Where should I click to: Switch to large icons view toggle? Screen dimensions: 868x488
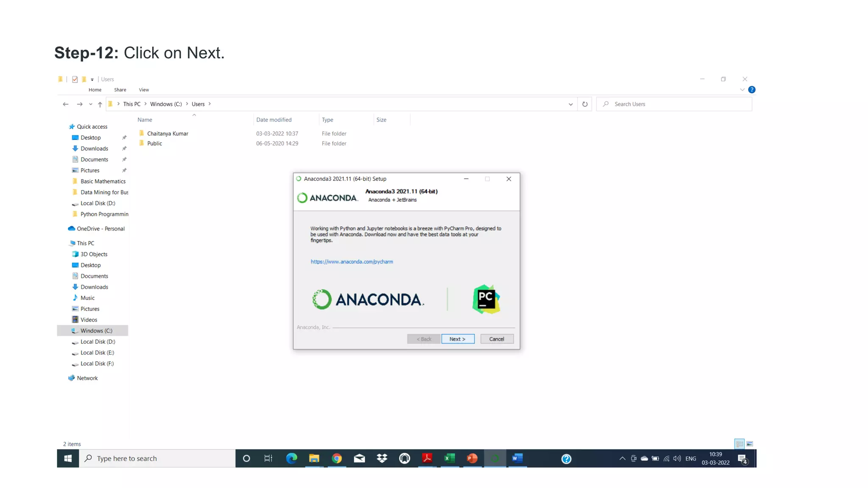[x=750, y=444]
